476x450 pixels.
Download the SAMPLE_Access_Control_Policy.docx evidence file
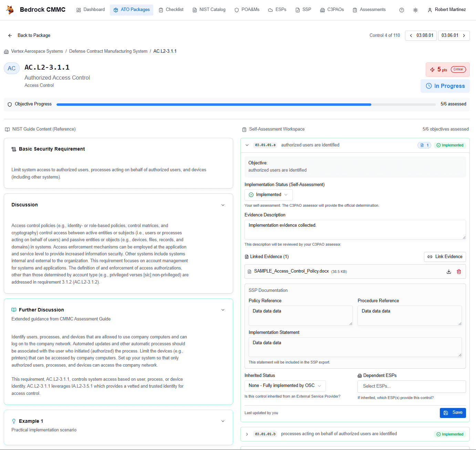[449, 272]
